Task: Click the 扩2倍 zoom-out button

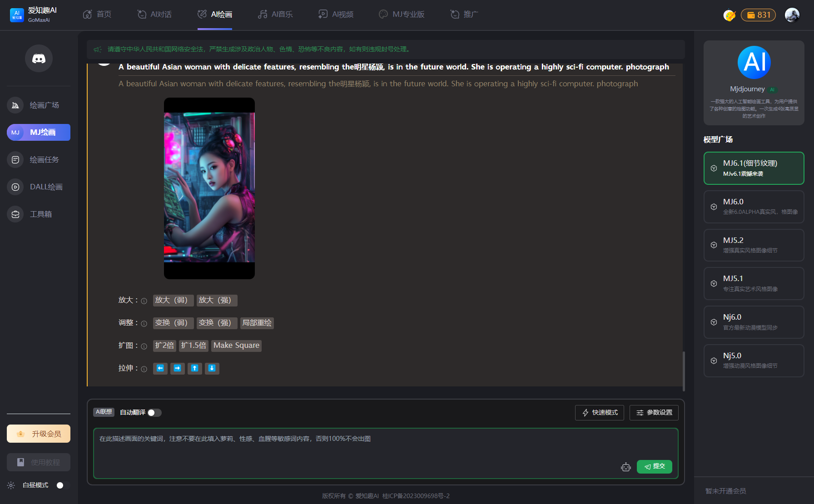Action: pos(164,346)
